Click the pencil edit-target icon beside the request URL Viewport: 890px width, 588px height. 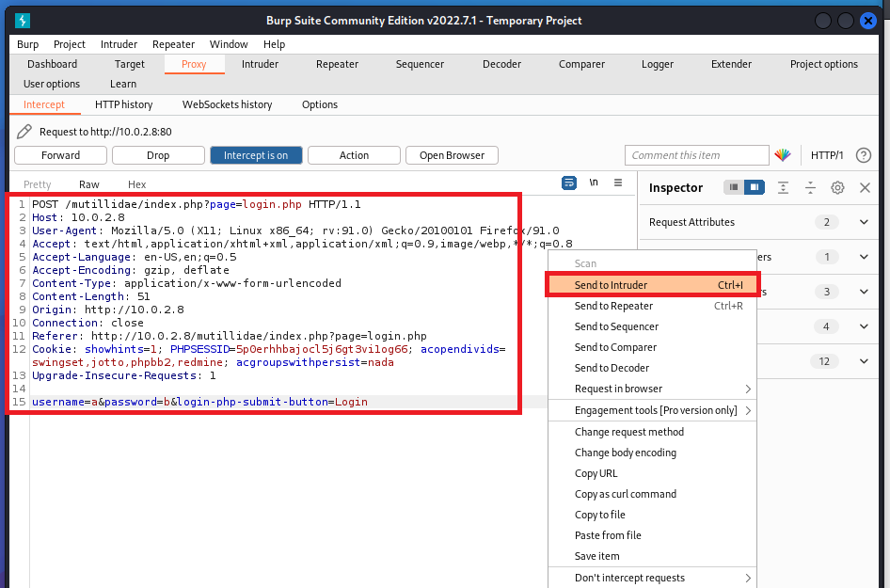[x=24, y=132]
